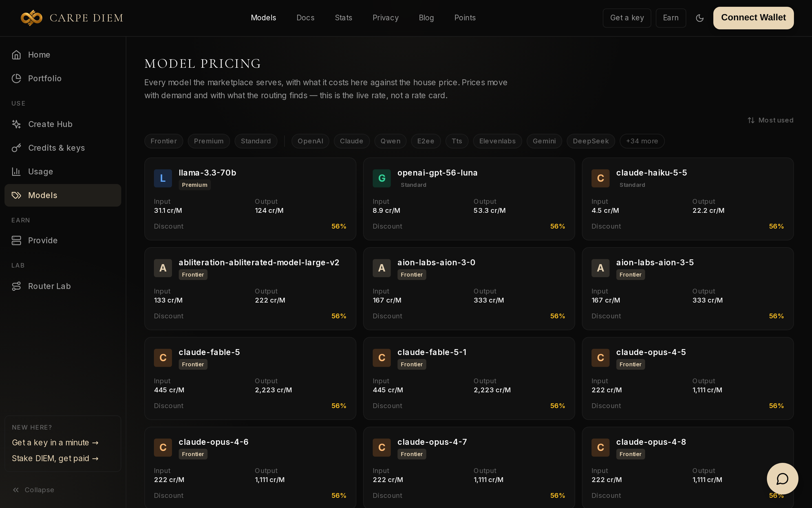Image resolution: width=812 pixels, height=508 pixels.
Task: Expand the +34 more filter chips
Action: click(642, 141)
